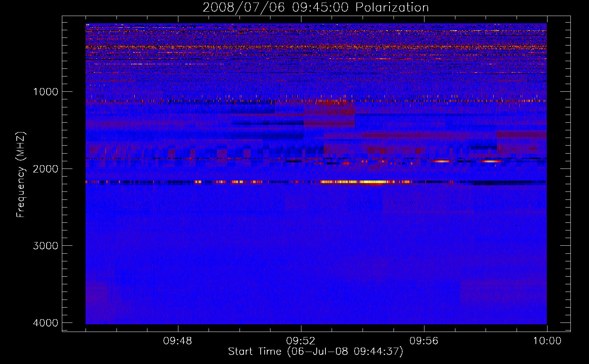Viewport: 589px width, 364px height.
Task: Click the 09:52 time axis label
Action: click(301, 341)
